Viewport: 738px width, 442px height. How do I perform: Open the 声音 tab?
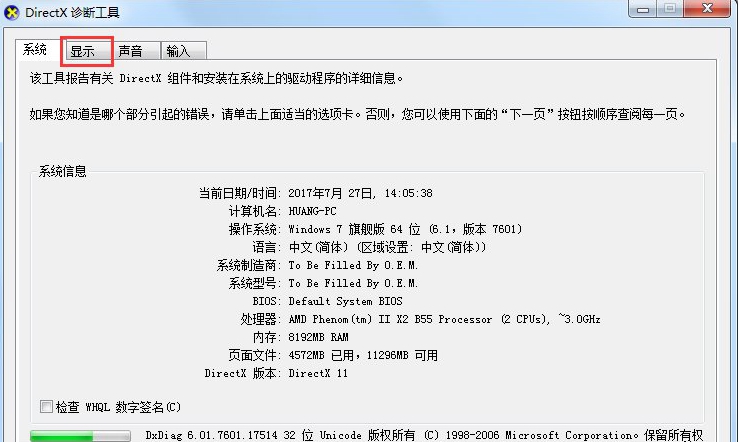pos(136,51)
